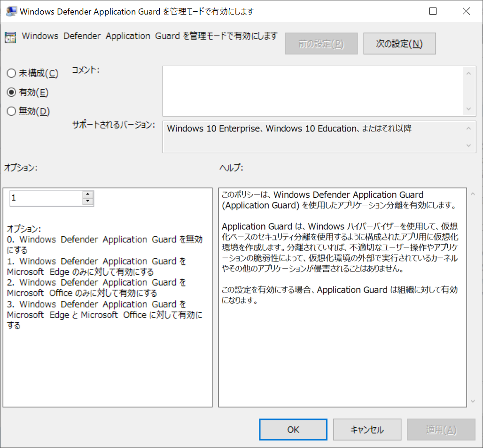Confirm with the OK button

(x=293, y=430)
